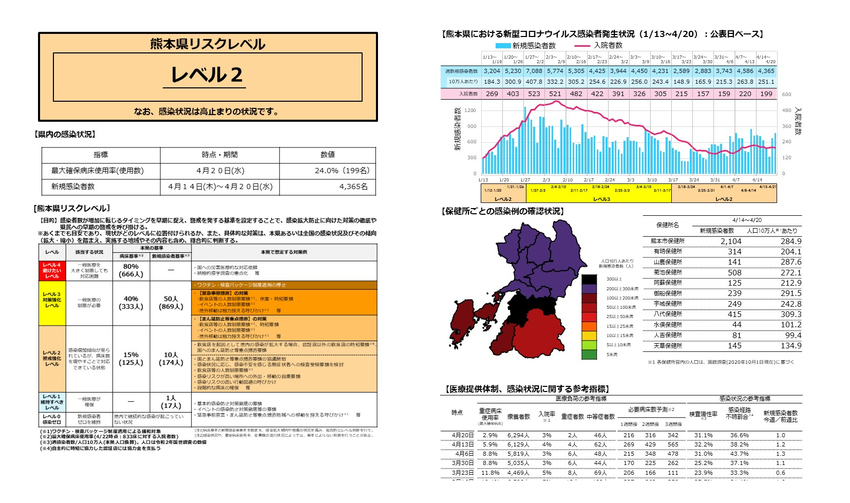The image size is (850, 503).
Task: Click the yellow レベル3 level cell
Action: pos(52,302)
